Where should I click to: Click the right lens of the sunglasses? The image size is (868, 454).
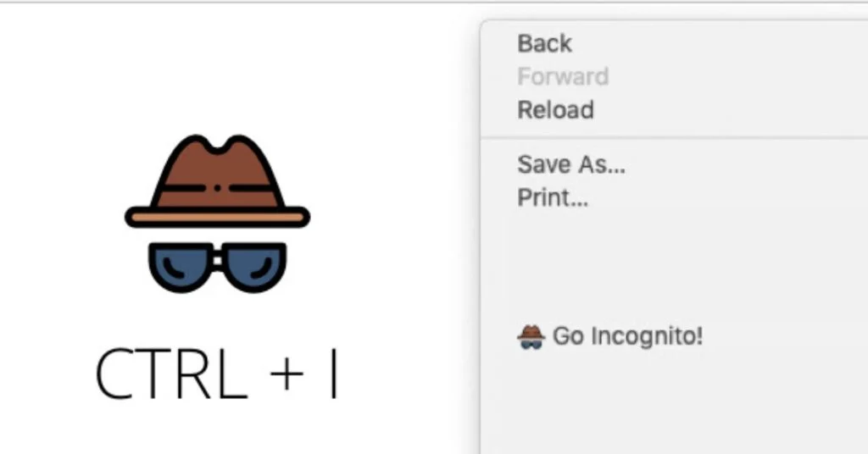click(253, 268)
